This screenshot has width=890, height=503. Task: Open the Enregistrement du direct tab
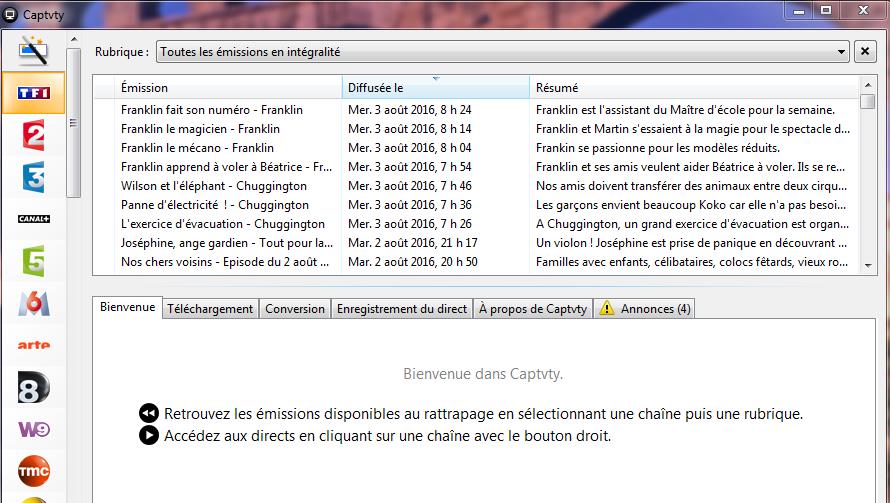point(402,309)
